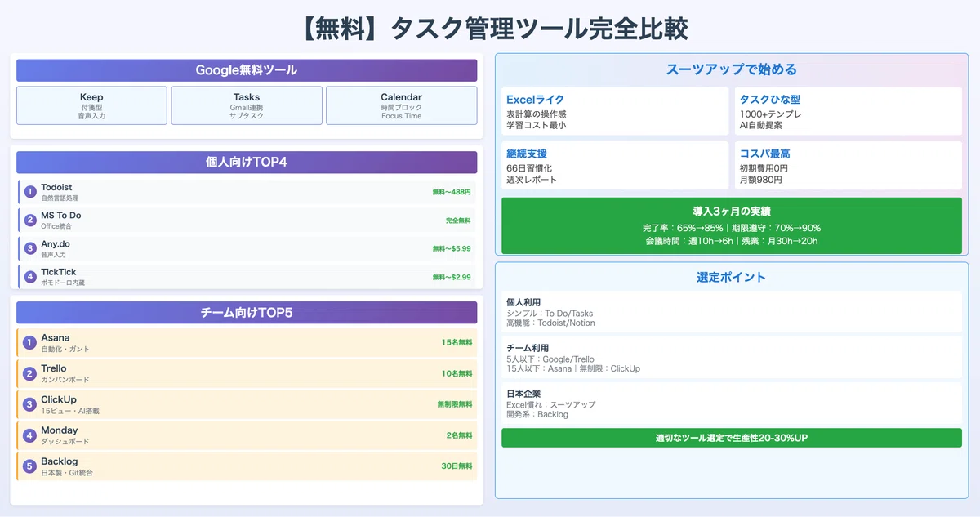Click the 個人向けTOP4 section header
The height and width of the screenshot is (517, 980).
click(247, 162)
